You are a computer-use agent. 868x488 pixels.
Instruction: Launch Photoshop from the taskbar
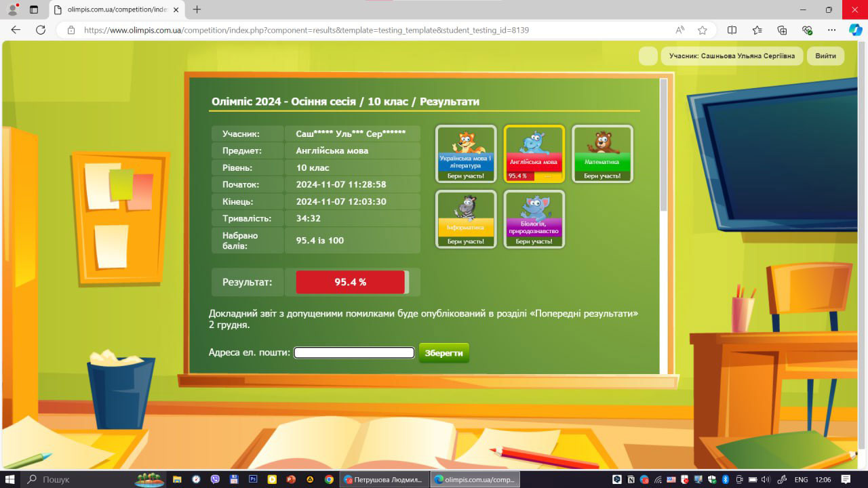tap(253, 479)
